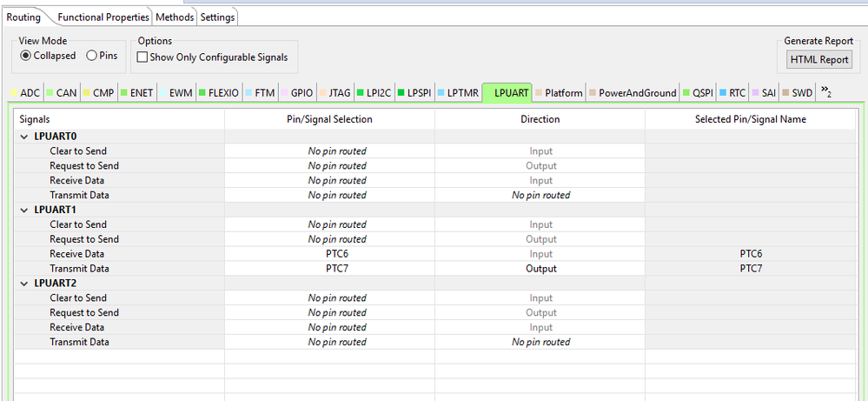The width and height of the screenshot is (868, 401).
Task: Open the GPIO signals tab
Action: tap(301, 92)
